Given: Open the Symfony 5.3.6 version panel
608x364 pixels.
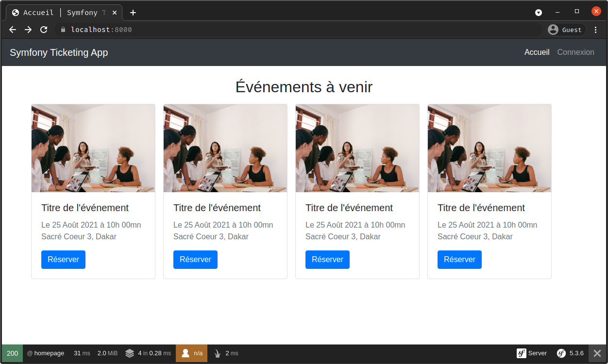Looking at the screenshot, I should click(570, 353).
